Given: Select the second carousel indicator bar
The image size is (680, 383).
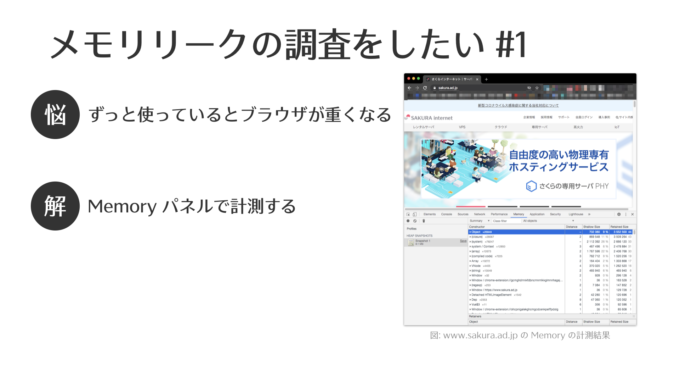Looking at the screenshot, I should (502, 206).
